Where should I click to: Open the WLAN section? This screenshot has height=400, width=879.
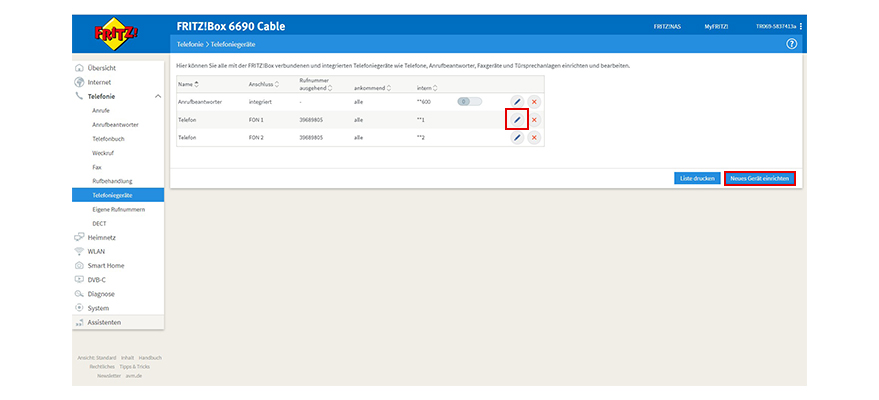[x=96, y=251]
